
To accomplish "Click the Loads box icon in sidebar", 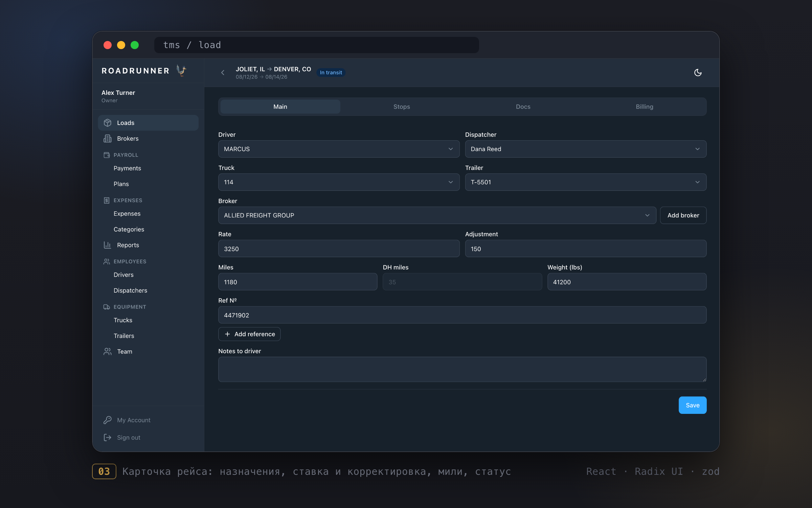I will point(108,123).
